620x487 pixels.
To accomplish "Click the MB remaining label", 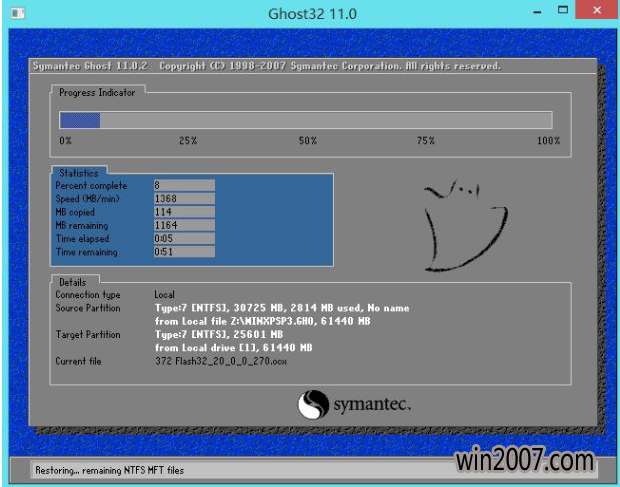I will (82, 226).
